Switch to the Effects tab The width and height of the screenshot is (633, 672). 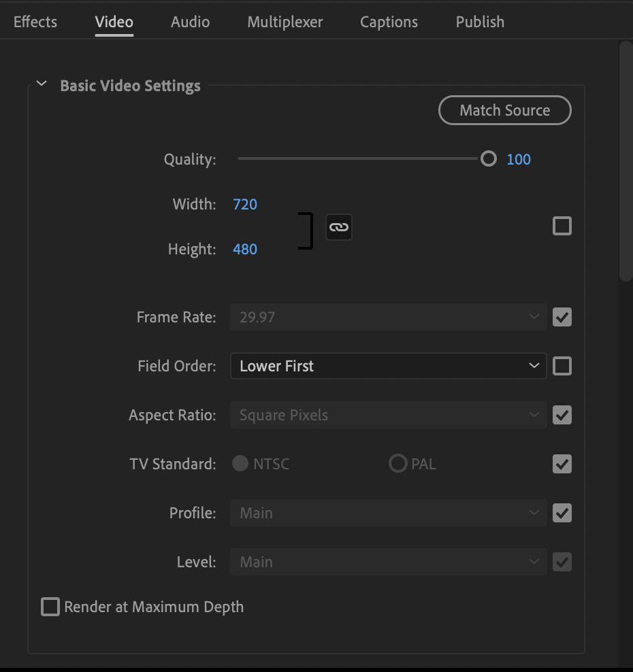tap(35, 22)
